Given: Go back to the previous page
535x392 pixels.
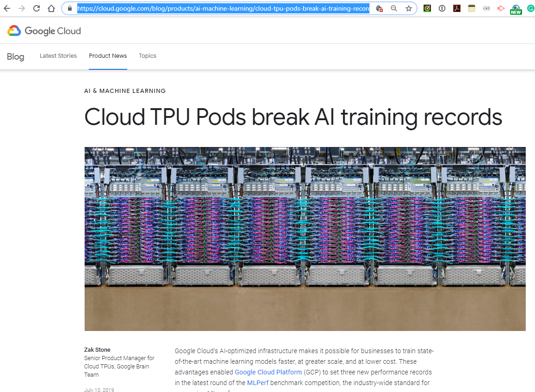Looking at the screenshot, I should tap(7, 8).
